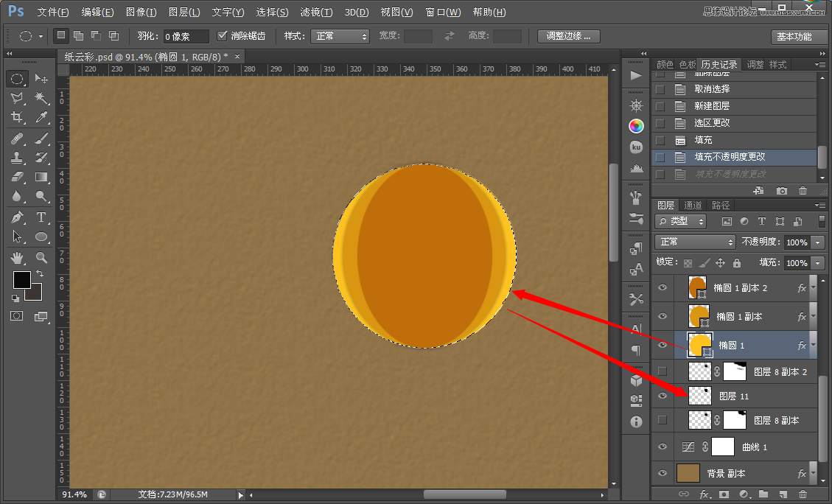Show the 图层 8 副本 2 layer
832x504 pixels.
pos(663,371)
